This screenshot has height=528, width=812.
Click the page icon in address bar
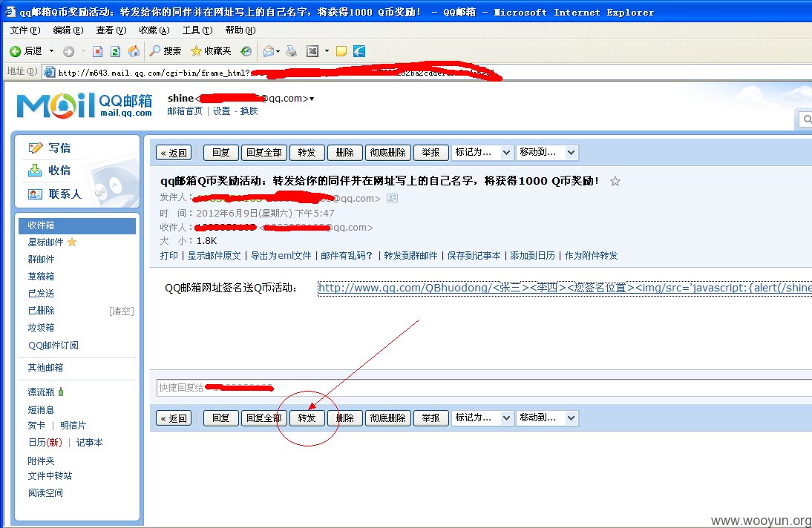pos(49,72)
